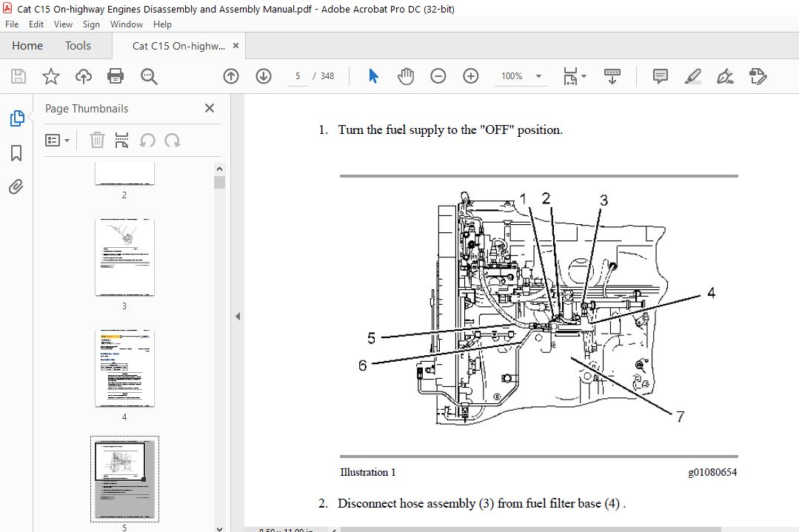Click the '/ 348' total pages text
Image resolution: width=799 pixels, height=532 pixels.
click(324, 76)
